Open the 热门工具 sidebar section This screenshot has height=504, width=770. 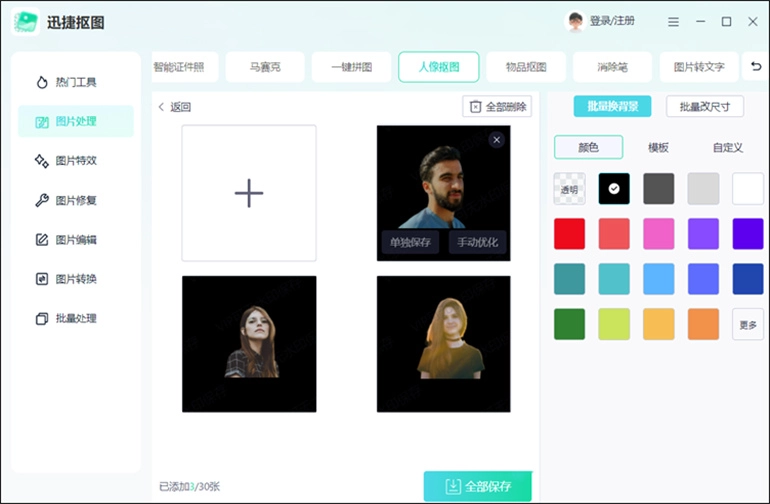tap(75, 82)
